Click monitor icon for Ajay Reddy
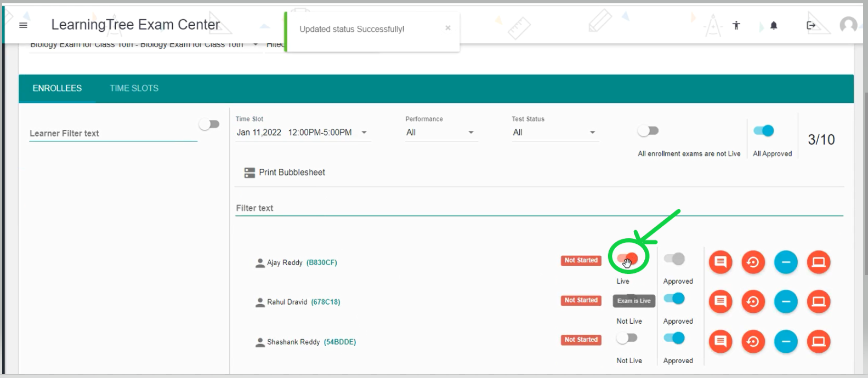868x378 pixels. pos(819,262)
